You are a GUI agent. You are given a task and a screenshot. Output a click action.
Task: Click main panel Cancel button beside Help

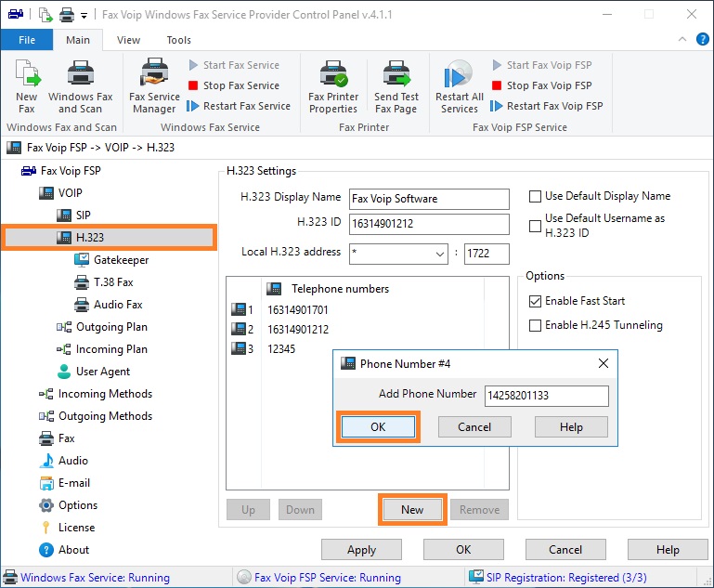coord(565,550)
